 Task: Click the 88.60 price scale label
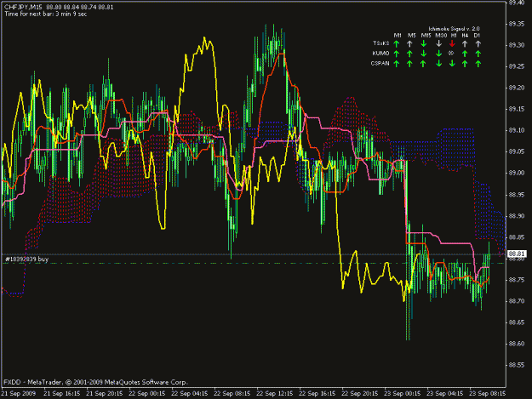[x=517, y=344]
